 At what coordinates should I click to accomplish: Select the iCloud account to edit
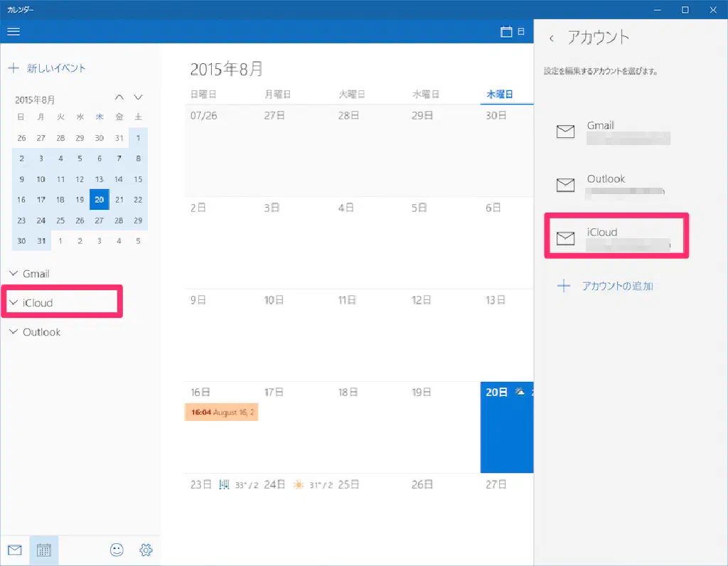click(614, 238)
